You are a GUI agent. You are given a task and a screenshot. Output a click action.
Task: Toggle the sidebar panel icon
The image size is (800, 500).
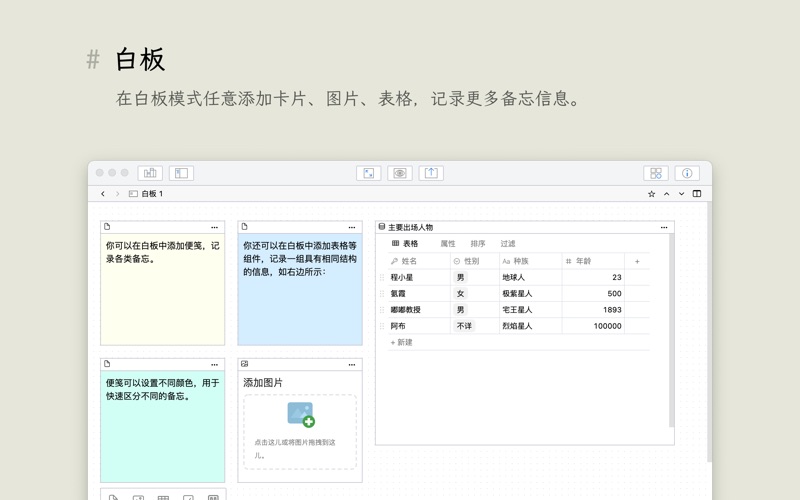coord(181,173)
